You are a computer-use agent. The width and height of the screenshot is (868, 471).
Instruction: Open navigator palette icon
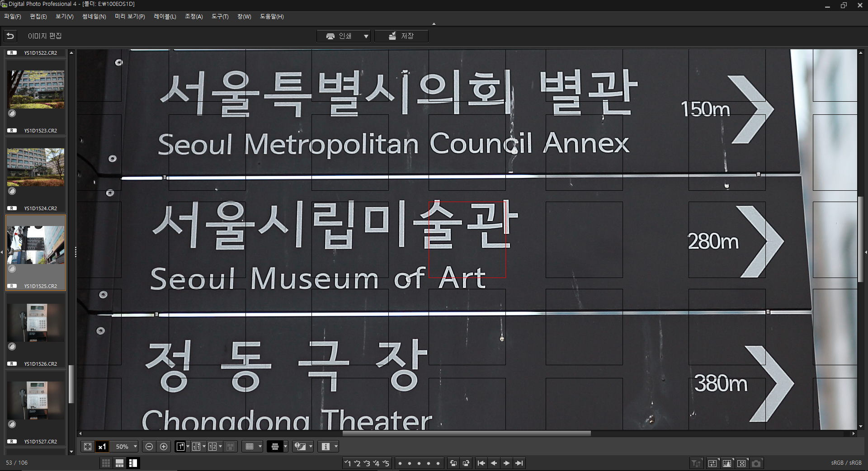pyautogui.click(x=742, y=463)
